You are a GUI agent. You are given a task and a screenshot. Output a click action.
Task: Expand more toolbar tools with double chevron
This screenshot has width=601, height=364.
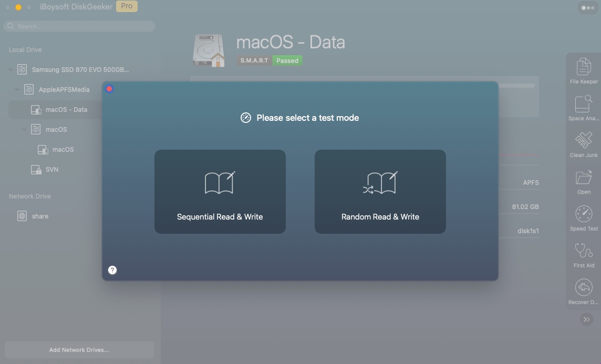586,319
